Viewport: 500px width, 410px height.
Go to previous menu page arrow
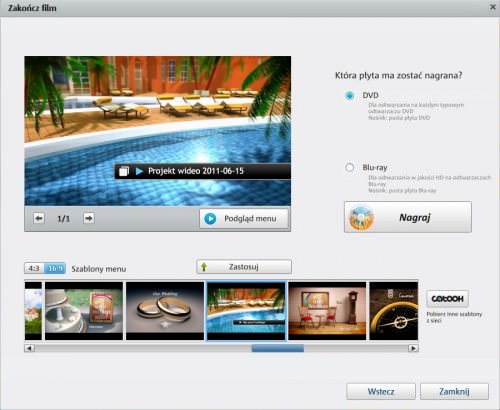tap(39, 218)
